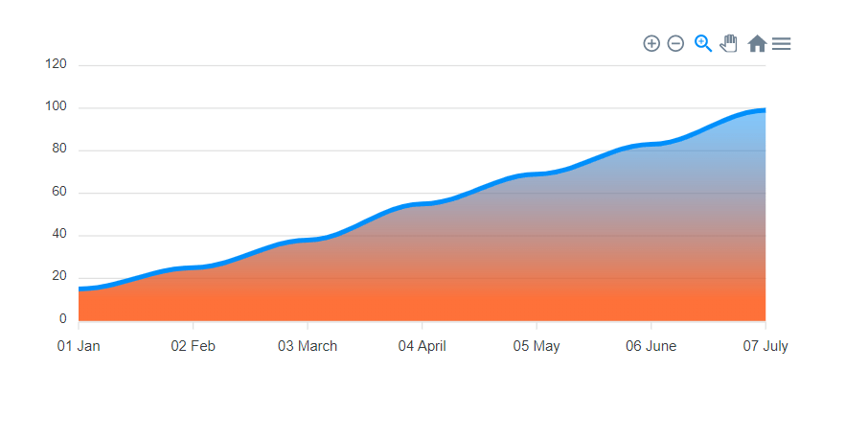Click the zoom in plus icon
Image resolution: width=868 pixels, height=440 pixels.
[x=651, y=43]
